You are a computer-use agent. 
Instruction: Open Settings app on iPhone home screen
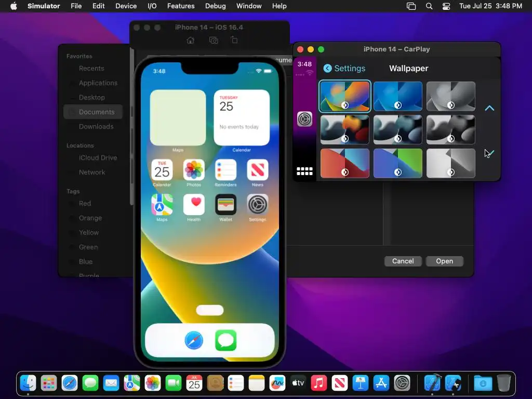click(258, 205)
